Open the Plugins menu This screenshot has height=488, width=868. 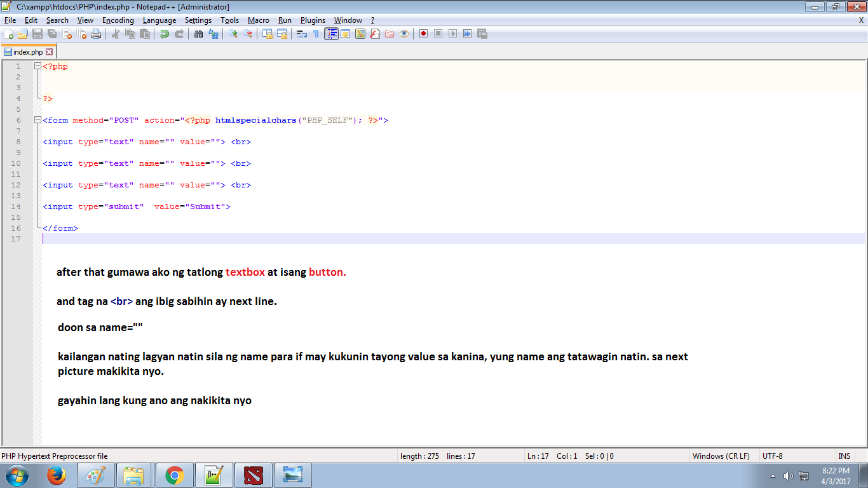(x=312, y=20)
